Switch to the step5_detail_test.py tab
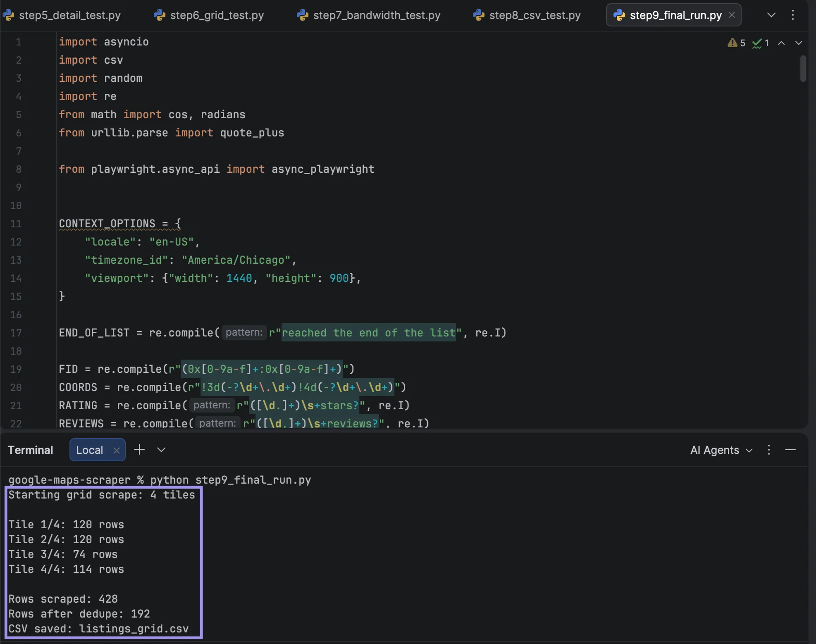The width and height of the screenshot is (816, 644). click(x=62, y=15)
